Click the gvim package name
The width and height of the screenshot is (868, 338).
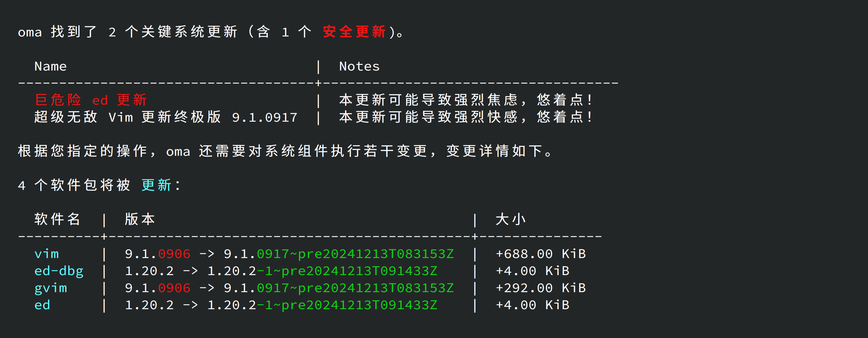coord(51,288)
